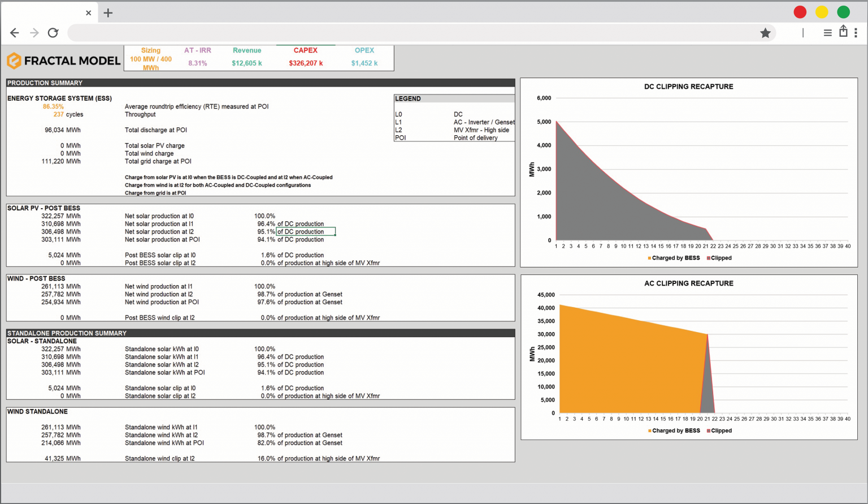Open the Revenue summary item
This screenshot has height=504, width=868.
click(x=247, y=57)
